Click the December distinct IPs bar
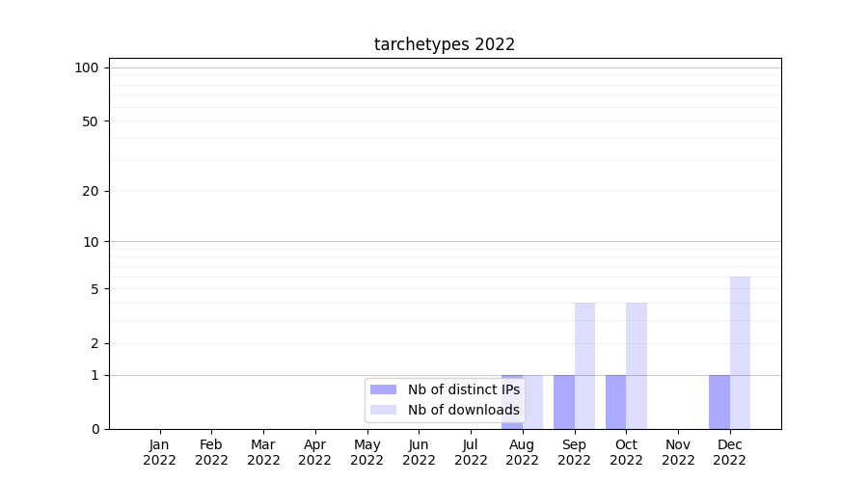This screenshot has height=482, width=868. tap(719, 402)
